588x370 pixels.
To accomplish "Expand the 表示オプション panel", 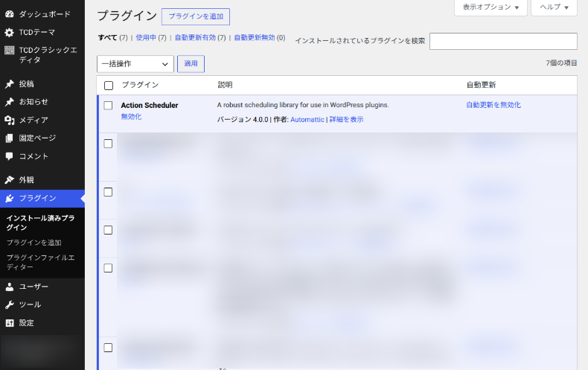I will point(490,7).
